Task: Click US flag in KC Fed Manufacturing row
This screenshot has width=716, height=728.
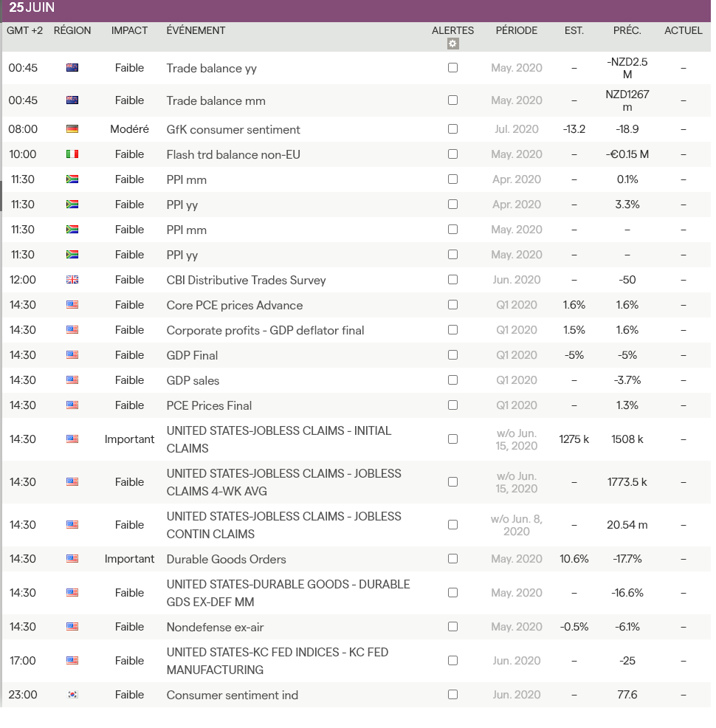Action: click(x=72, y=660)
